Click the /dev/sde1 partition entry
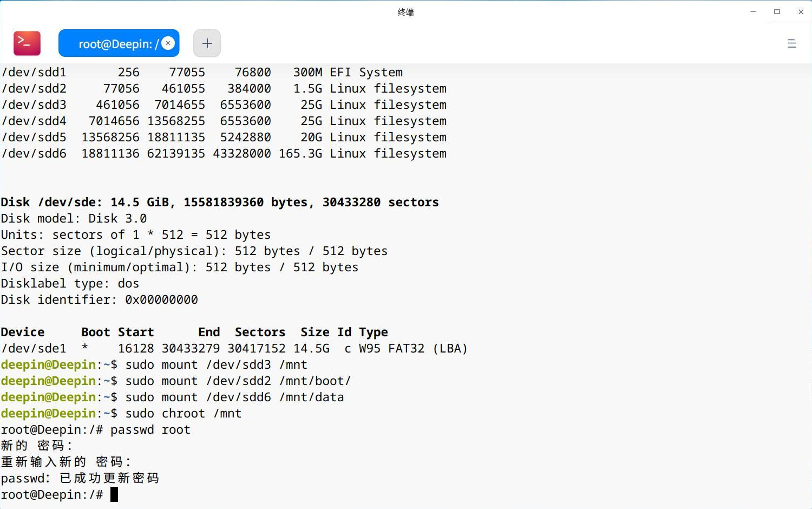Viewport: 812px width, 509px height. (234, 349)
